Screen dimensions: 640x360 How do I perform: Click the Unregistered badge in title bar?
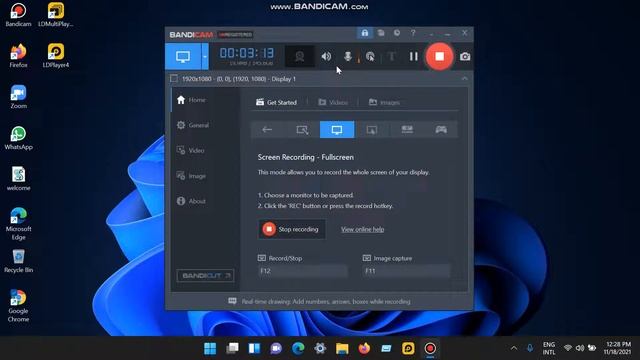[x=235, y=35]
